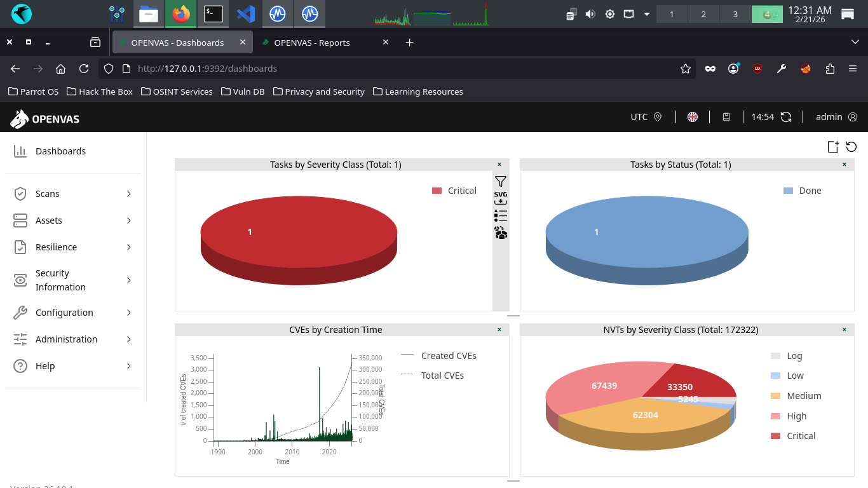Click the filter icon on Tasks by Severity chart
This screenshot has height=488, width=868.
(x=501, y=182)
